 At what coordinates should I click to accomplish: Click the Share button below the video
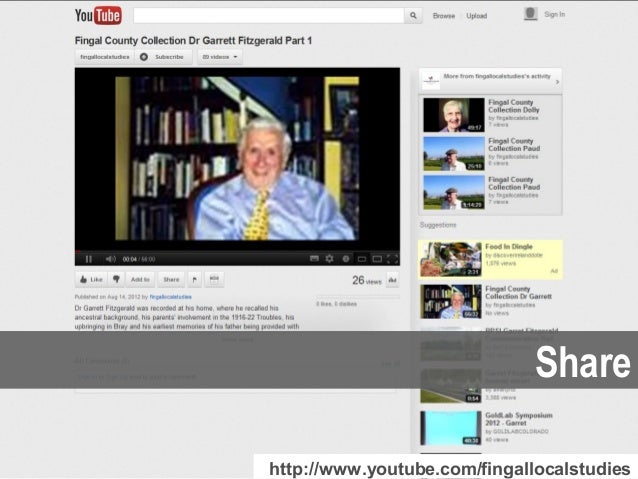click(x=171, y=280)
